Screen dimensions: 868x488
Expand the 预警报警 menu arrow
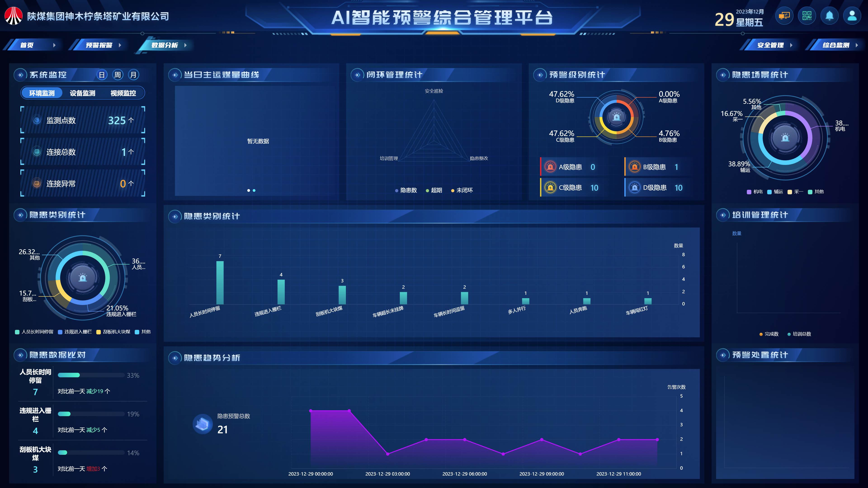click(120, 45)
